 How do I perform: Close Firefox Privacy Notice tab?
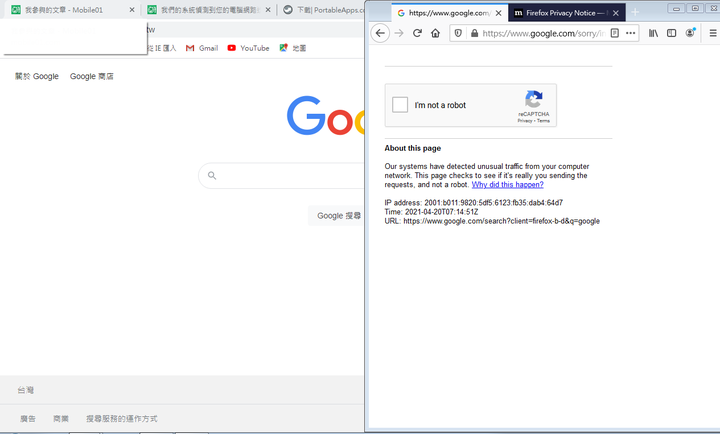click(x=616, y=13)
